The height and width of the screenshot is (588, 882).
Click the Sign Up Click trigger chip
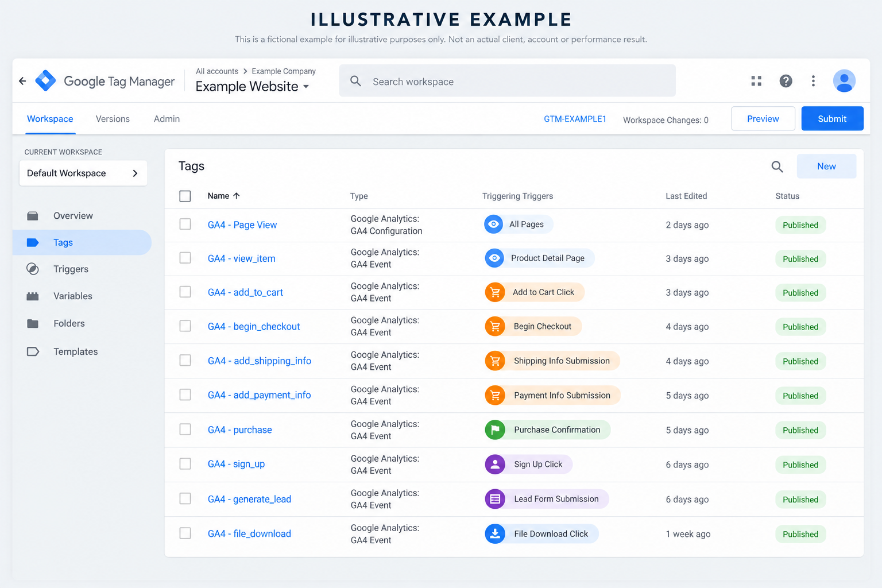[x=529, y=464]
